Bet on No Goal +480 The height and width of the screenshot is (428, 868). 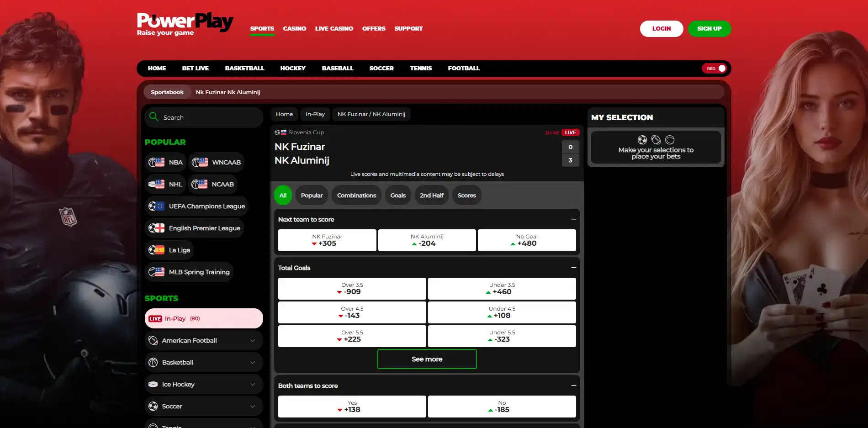(x=527, y=240)
